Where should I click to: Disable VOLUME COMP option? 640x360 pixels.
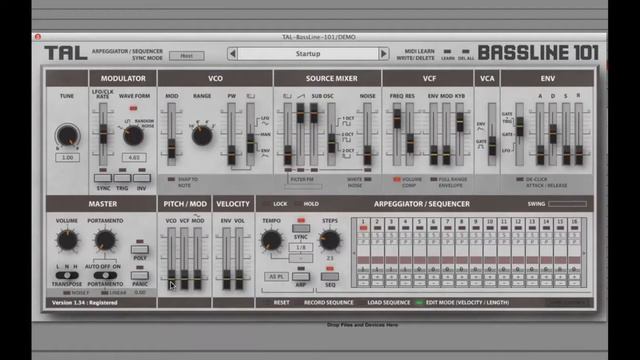396,179
